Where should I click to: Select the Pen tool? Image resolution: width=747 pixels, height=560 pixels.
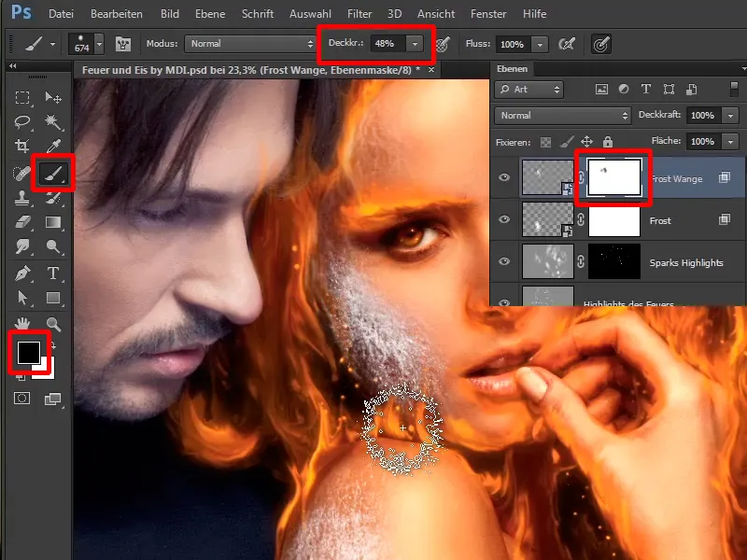pos(21,273)
